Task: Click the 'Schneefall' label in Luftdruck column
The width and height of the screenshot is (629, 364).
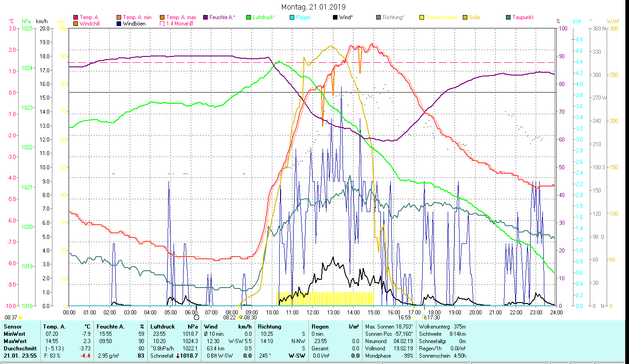Action: pyautogui.click(x=162, y=356)
